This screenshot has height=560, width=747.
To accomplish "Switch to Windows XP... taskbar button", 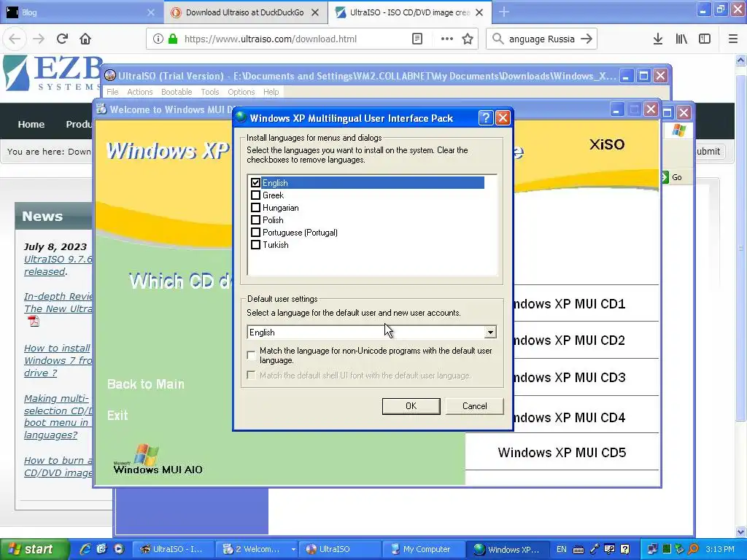I will pyautogui.click(x=507, y=549).
